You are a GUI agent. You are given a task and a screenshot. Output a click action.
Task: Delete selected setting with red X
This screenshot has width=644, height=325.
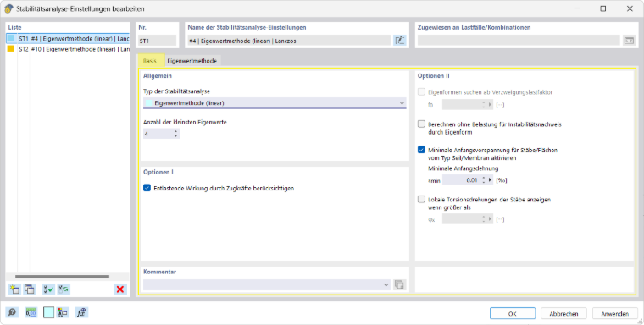120,289
